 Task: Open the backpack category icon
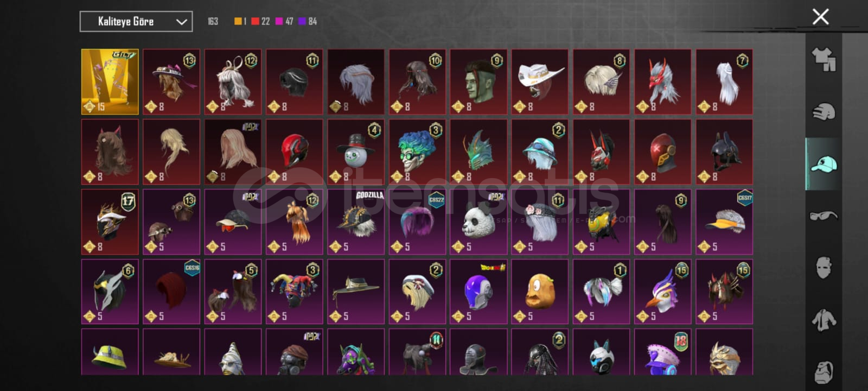pos(824,371)
